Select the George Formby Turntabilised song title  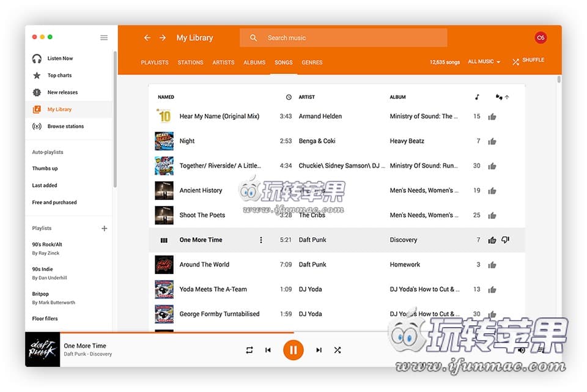click(220, 314)
